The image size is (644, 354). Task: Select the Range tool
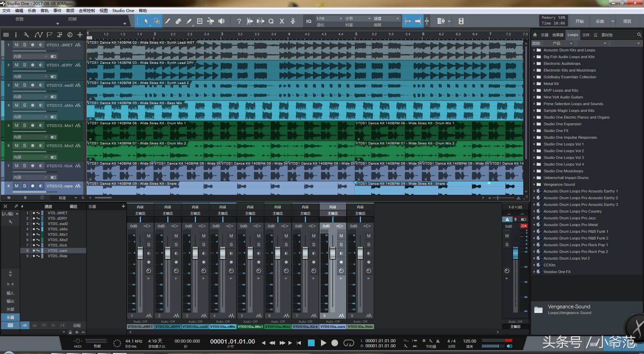[x=157, y=21]
